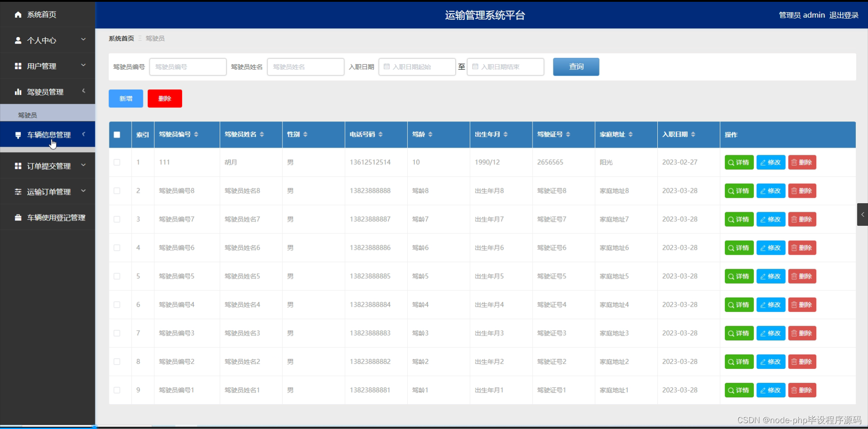
Task: Collapse the 驾驶员管理 submenu
Action: 84,92
